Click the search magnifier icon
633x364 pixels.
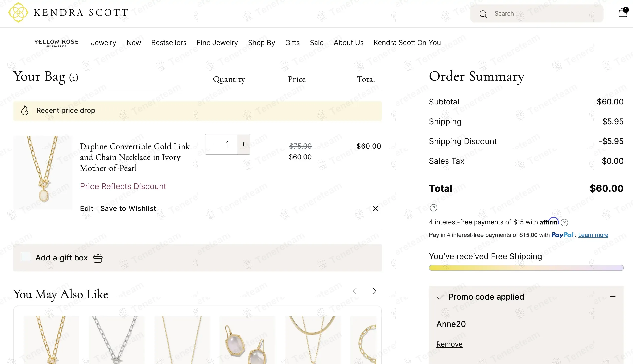(x=483, y=14)
